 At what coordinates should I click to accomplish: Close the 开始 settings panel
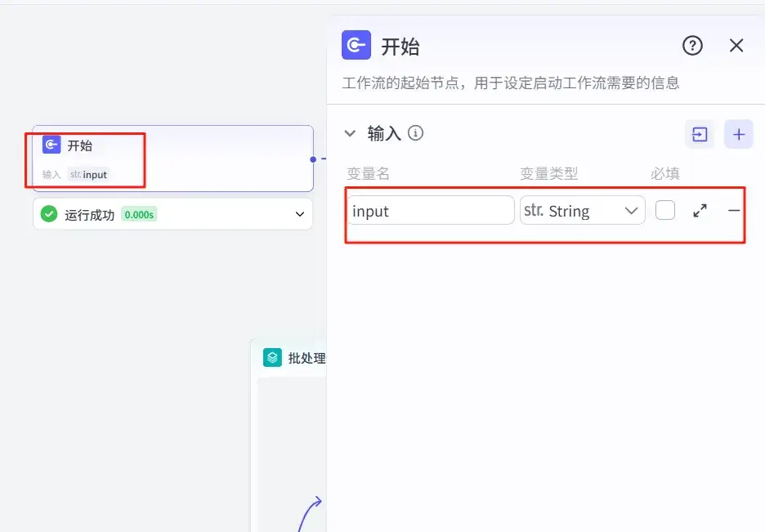click(x=736, y=45)
